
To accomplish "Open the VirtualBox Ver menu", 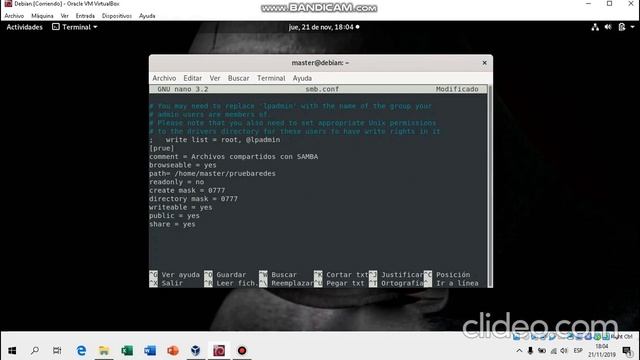I will click(64, 16).
